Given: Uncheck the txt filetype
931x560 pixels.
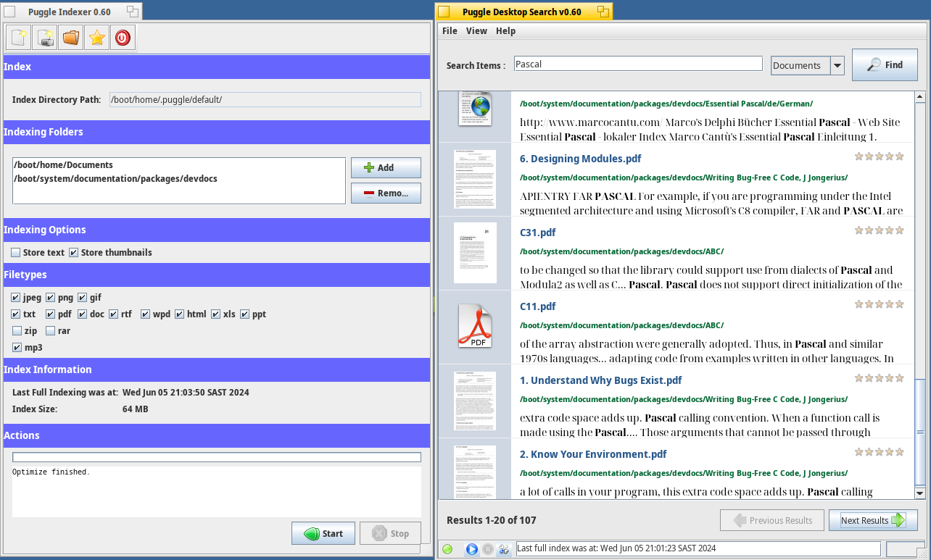Looking at the screenshot, I should [16, 314].
